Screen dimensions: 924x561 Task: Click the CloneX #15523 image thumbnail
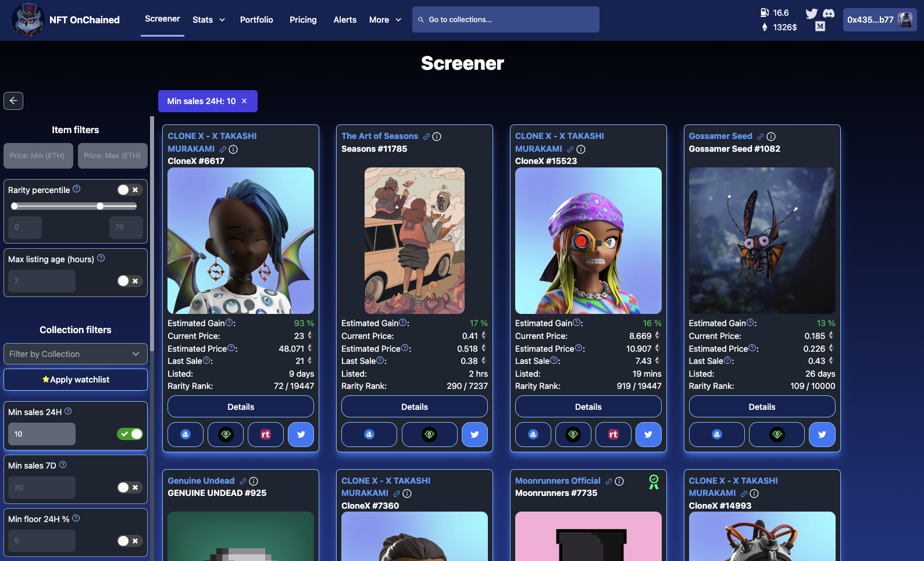(588, 241)
